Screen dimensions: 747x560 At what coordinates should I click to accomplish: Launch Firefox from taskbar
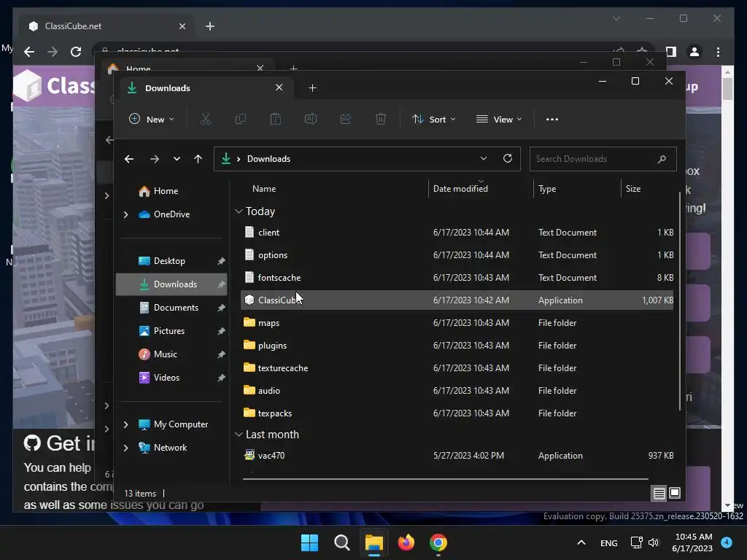406,542
